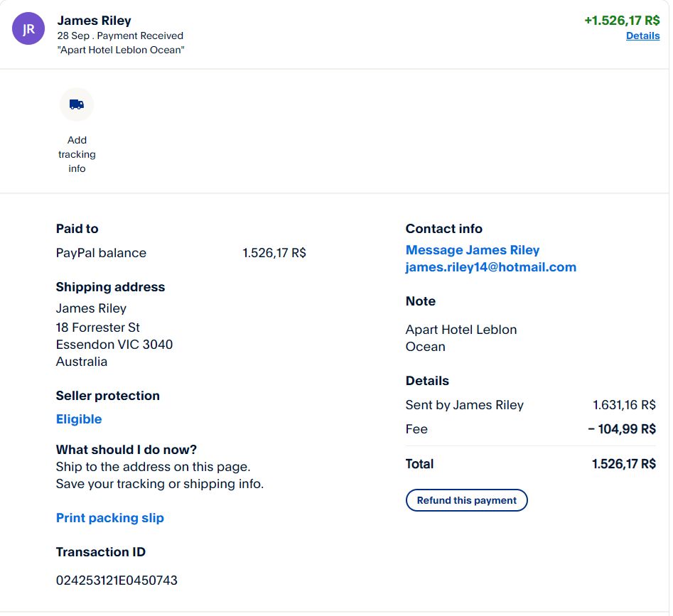Click the James Riley header name

click(x=94, y=21)
